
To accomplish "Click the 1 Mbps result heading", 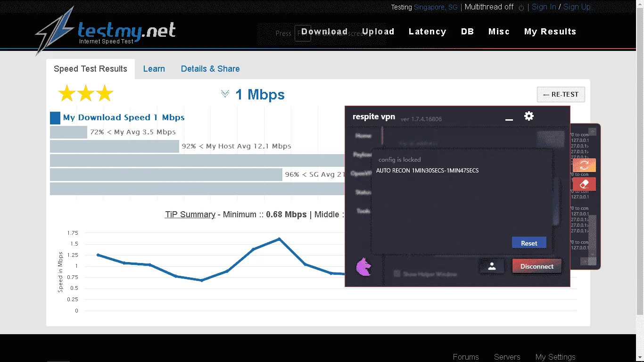I will [260, 95].
